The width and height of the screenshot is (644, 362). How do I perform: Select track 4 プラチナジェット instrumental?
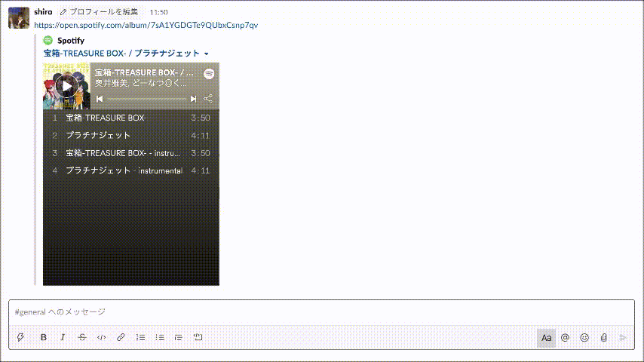(x=131, y=170)
